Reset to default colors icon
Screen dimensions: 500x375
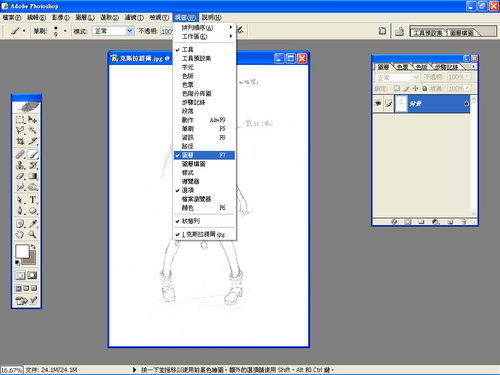pyautogui.click(x=17, y=263)
